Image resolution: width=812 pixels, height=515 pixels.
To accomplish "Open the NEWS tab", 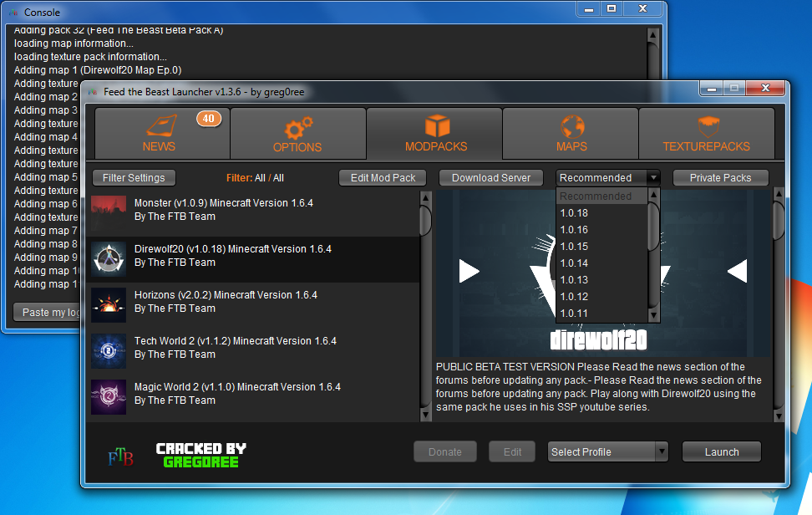I will coord(162,133).
